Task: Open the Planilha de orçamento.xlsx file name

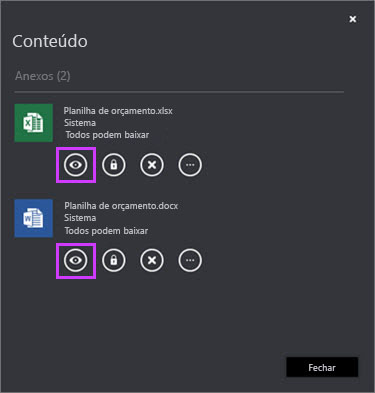Action: [118, 111]
